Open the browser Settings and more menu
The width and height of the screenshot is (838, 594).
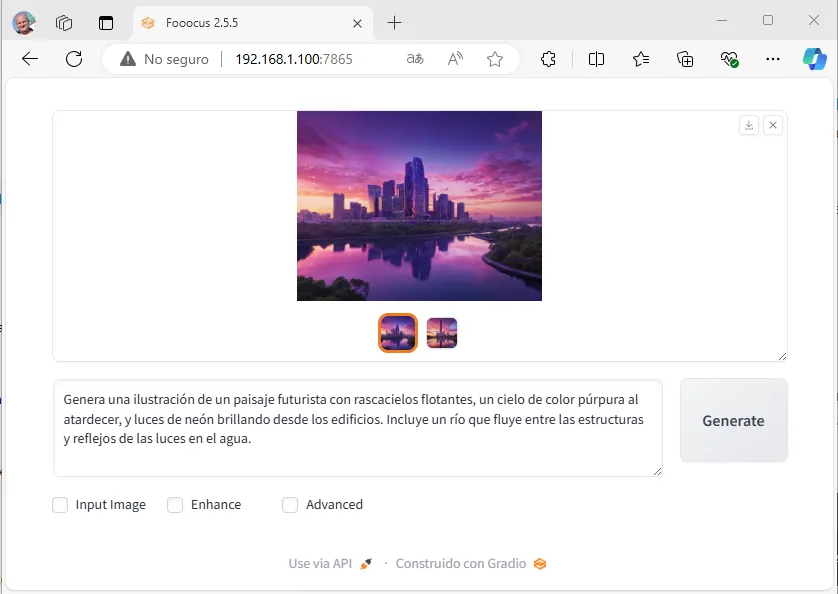(x=772, y=59)
